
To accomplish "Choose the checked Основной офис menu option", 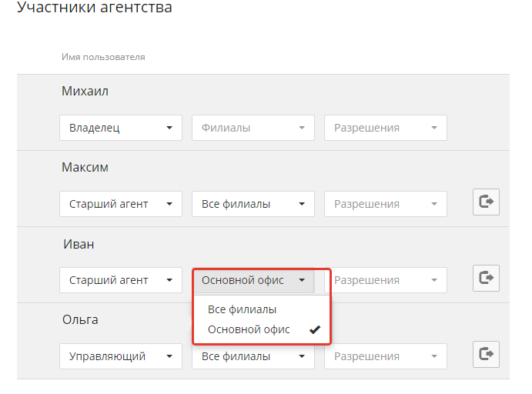I will click(x=248, y=329).
